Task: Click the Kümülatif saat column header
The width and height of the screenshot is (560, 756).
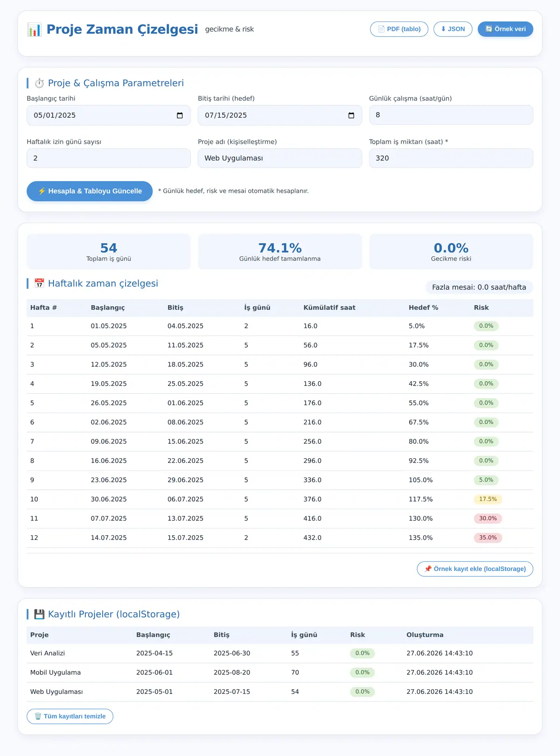Action: pyautogui.click(x=329, y=308)
